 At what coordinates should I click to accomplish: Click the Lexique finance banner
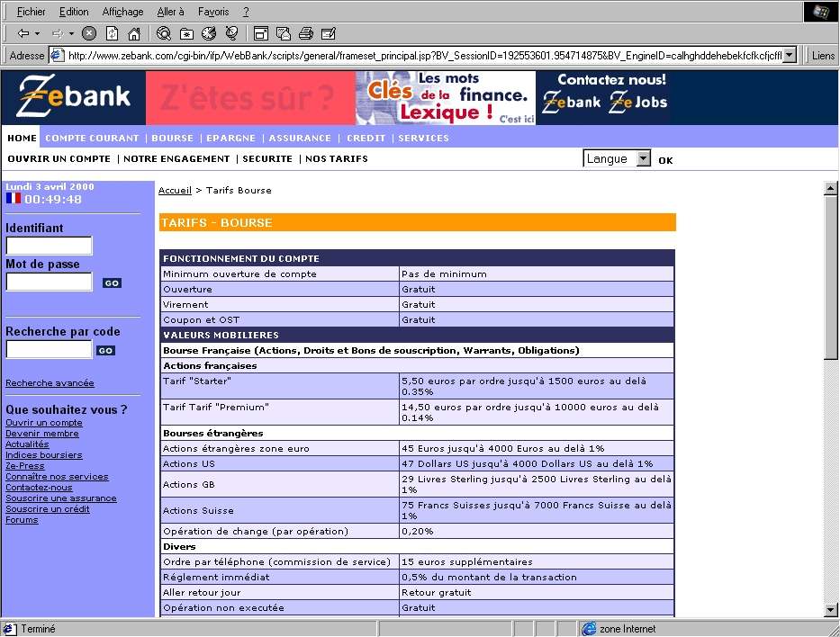[446, 98]
